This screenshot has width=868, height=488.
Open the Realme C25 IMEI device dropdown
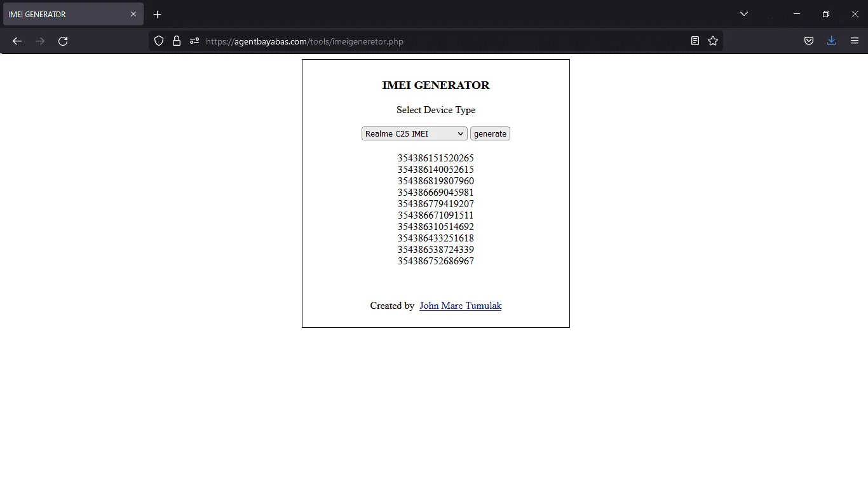(x=414, y=133)
